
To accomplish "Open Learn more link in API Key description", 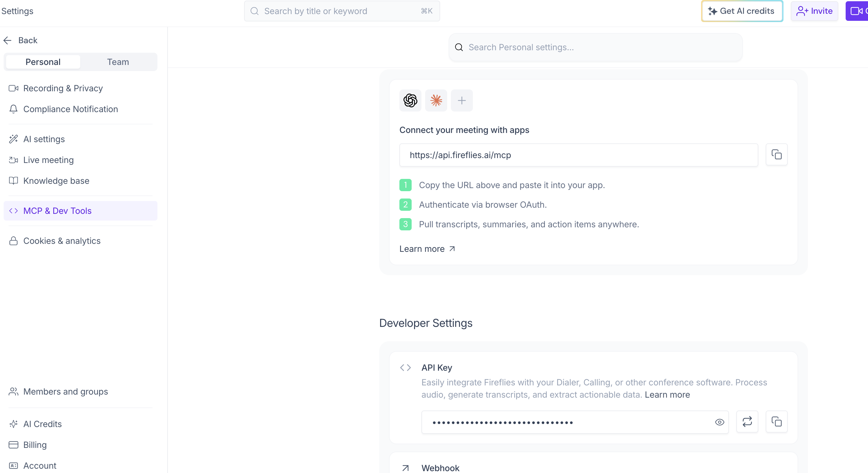I will click(x=667, y=395).
